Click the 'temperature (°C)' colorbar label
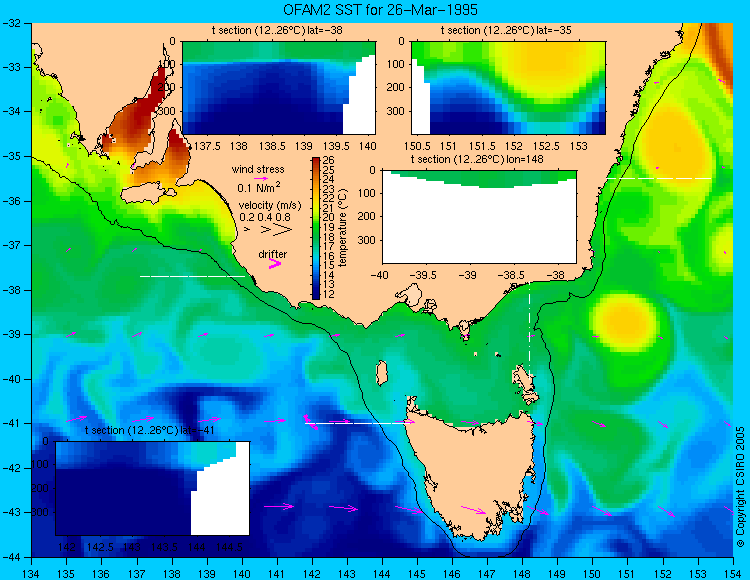 point(342,228)
